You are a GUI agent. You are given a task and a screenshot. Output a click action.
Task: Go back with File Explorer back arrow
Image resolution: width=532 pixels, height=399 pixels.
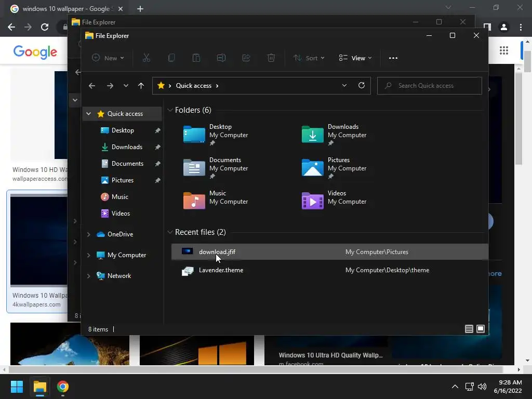pyautogui.click(x=92, y=86)
